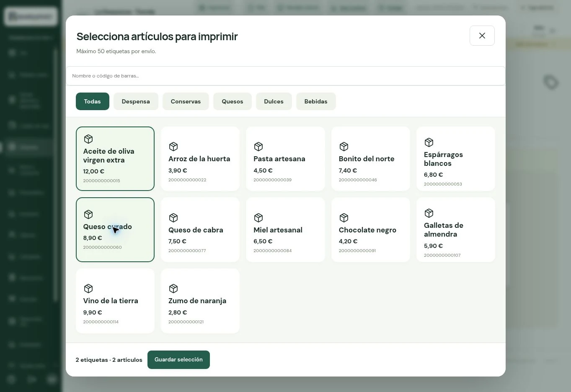
Task: Close the print selection dialog
Action: coord(482,36)
